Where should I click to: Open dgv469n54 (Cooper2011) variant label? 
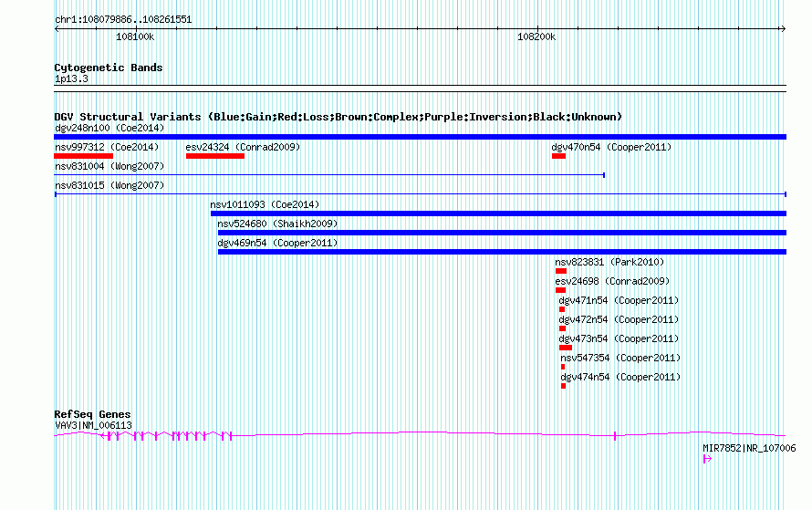click(x=277, y=243)
